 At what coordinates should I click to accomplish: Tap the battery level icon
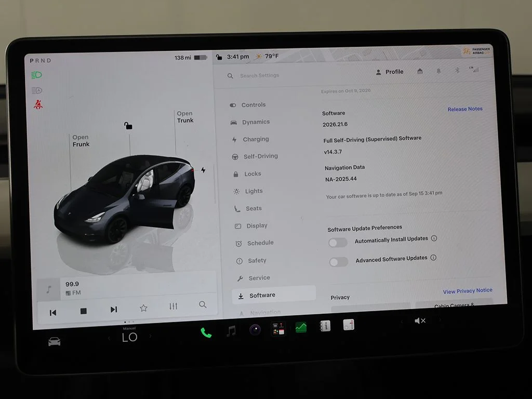pos(200,58)
